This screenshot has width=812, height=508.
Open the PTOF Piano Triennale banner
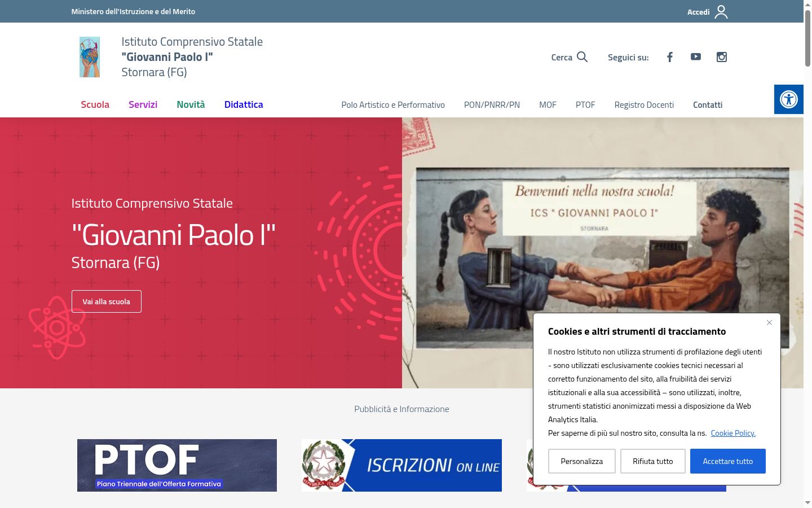177,465
